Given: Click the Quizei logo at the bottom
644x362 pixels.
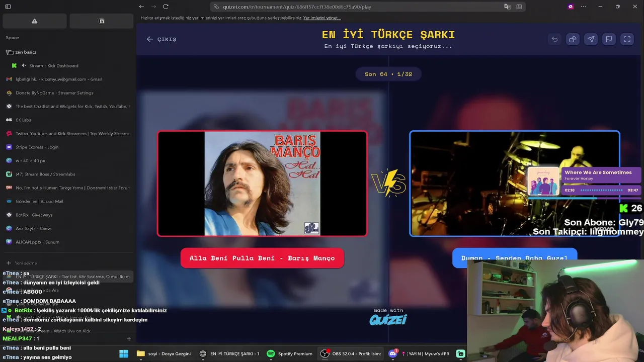Looking at the screenshot, I should click(x=388, y=319).
